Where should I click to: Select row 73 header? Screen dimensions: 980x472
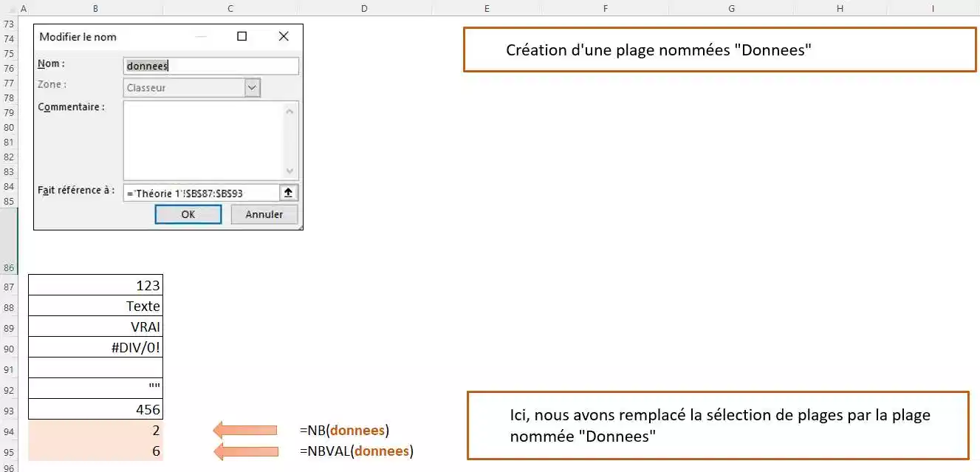(9, 24)
